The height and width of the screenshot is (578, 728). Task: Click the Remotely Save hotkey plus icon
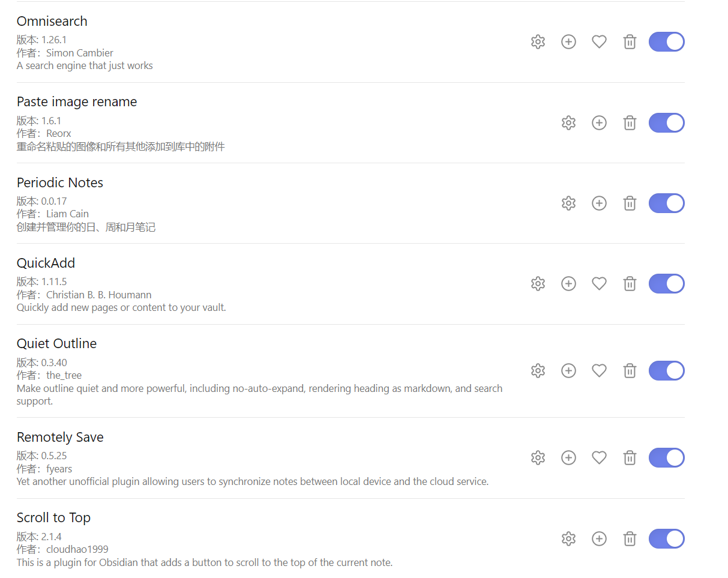[x=568, y=458]
